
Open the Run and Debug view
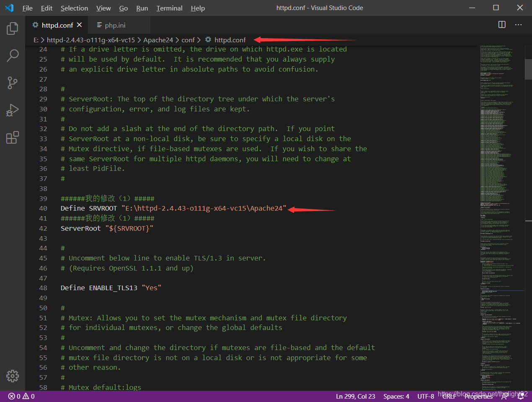[13, 110]
